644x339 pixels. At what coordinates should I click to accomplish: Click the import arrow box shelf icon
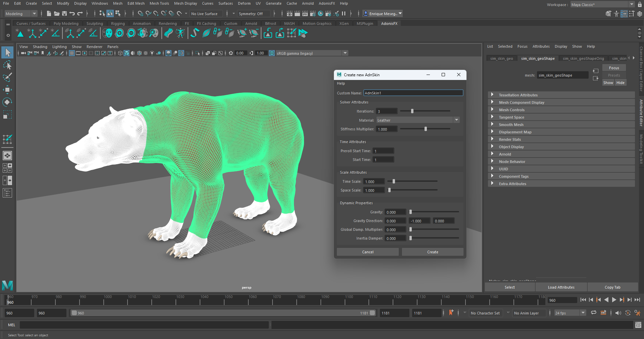(268, 33)
